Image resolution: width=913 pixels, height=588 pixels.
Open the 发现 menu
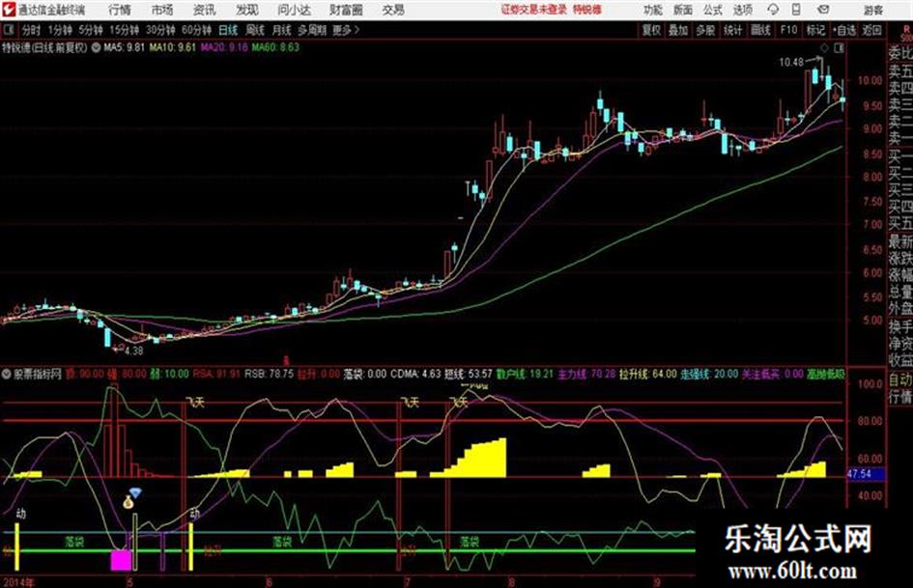tap(247, 10)
